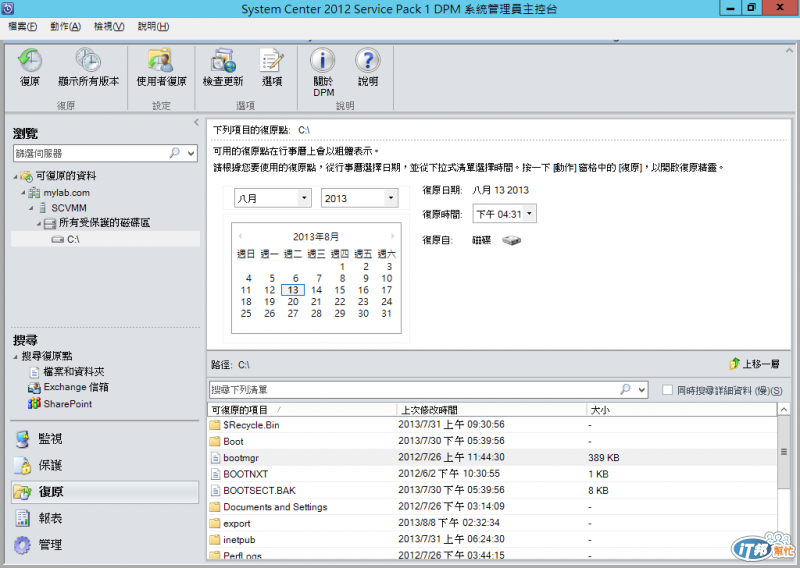The width and height of the screenshot is (800, 568).
Task: Open 使用者復原 end-user recovery settings
Action: click(x=161, y=61)
